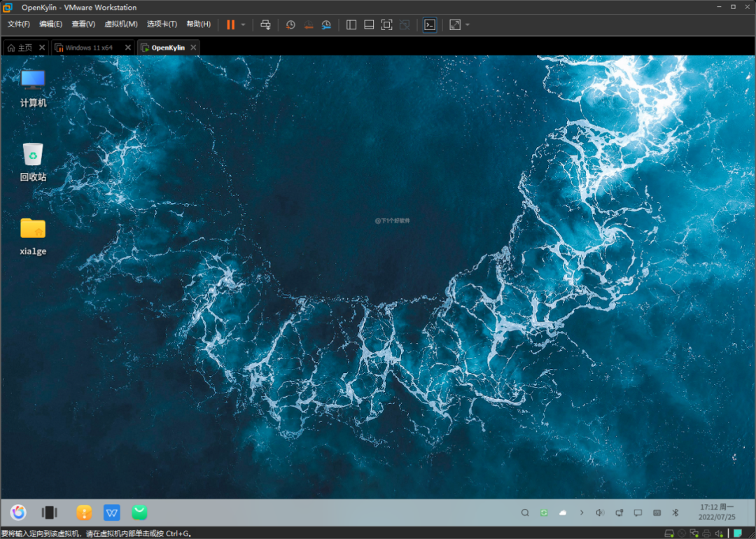Viewport: 756px width, 539px height.
Task: Toggle the bottom thumbnail bar view
Action: point(369,24)
